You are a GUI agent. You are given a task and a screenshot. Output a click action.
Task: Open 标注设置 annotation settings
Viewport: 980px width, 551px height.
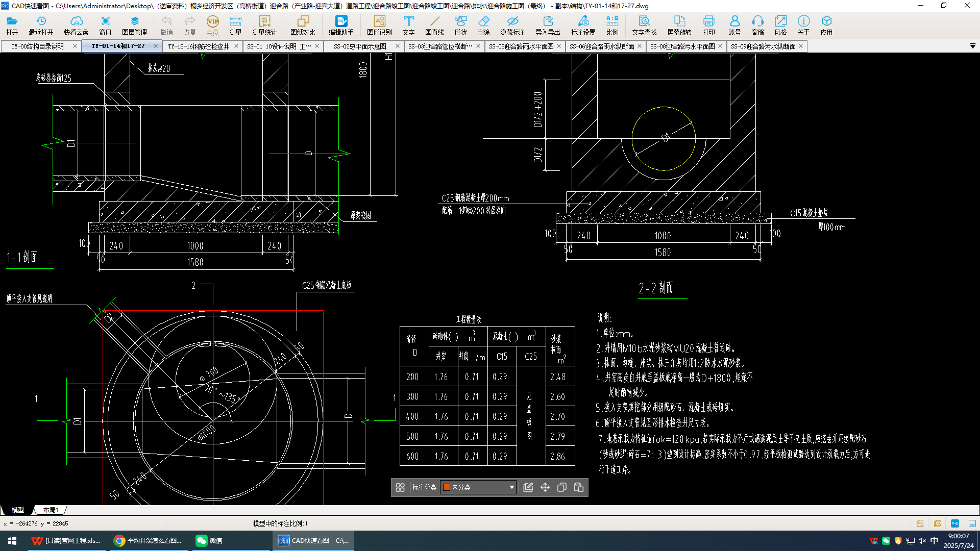(x=583, y=26)
